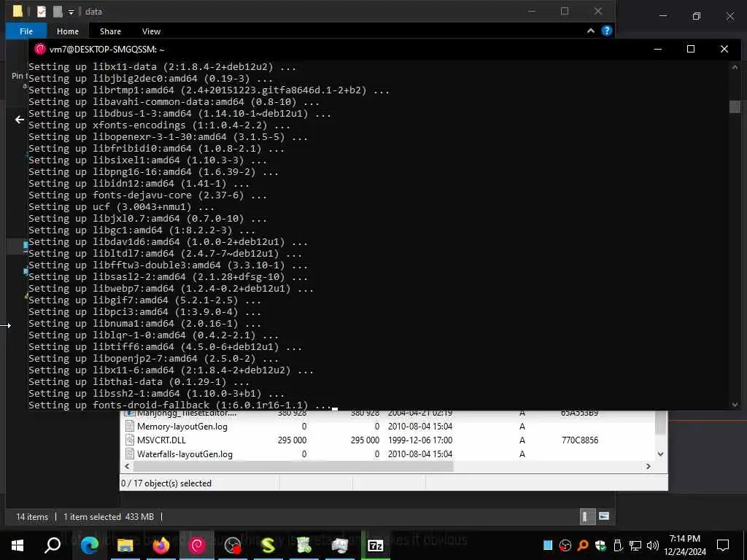Open the clock showing 7:14 PM
Screen dimensions: 747x560
(685, 545)
